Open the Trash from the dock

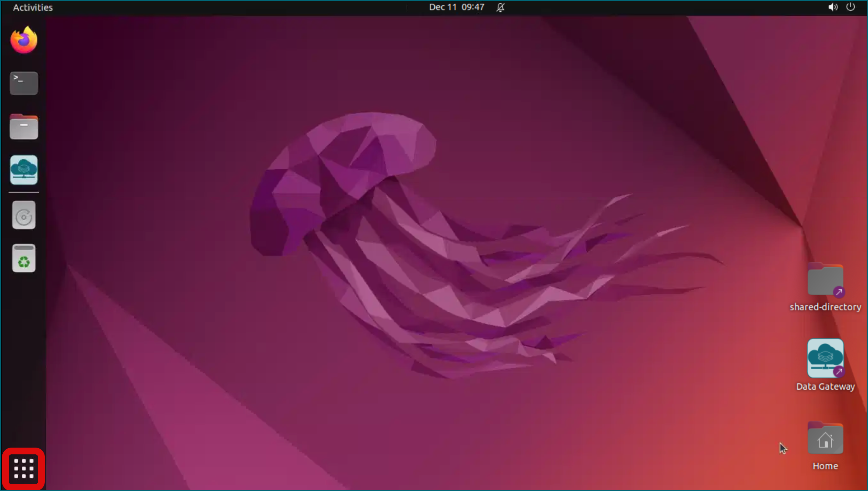tap(23, 258)
